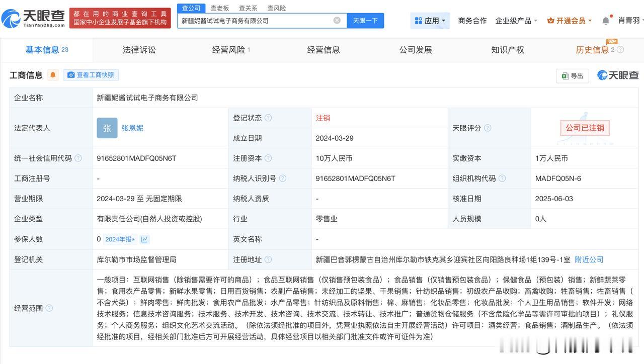Select the 公司发展 tab

tap(416, 50)
